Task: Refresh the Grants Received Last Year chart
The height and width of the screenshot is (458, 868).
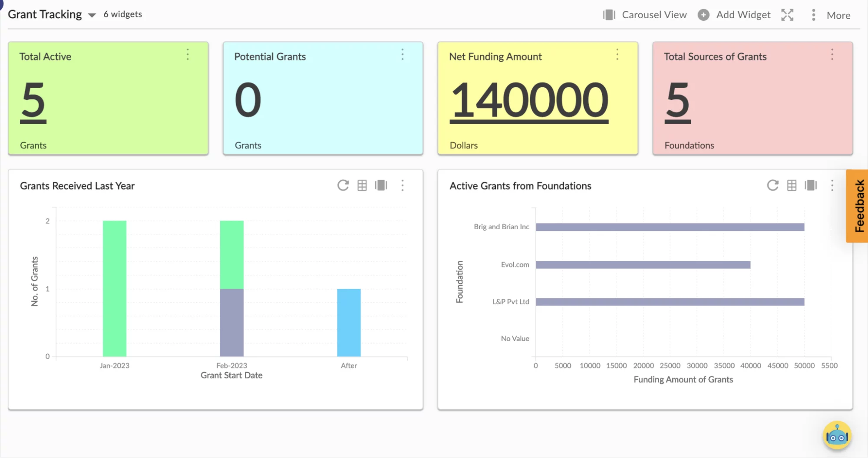Action: (343, 185)
